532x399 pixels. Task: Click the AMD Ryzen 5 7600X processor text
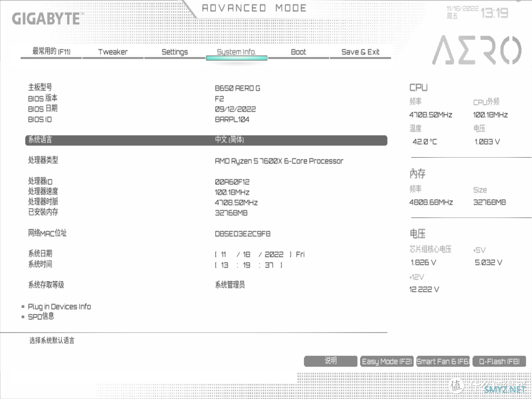pos(279,161)
